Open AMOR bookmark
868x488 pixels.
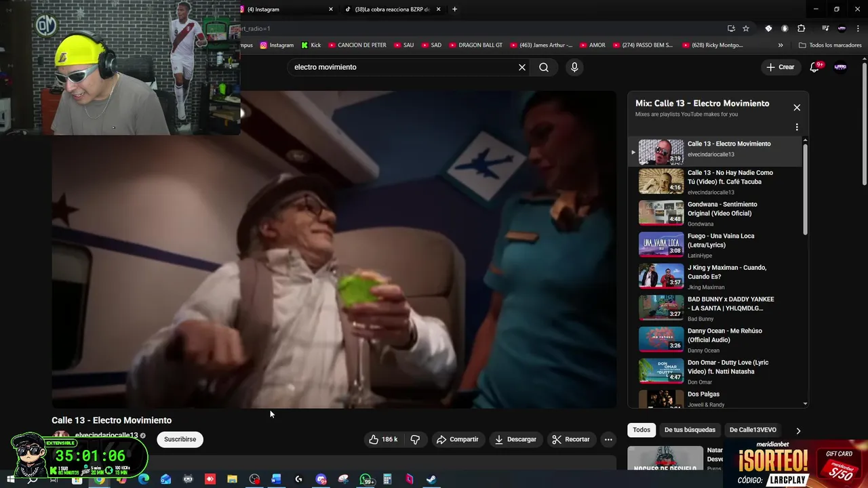tap(592, 45)
